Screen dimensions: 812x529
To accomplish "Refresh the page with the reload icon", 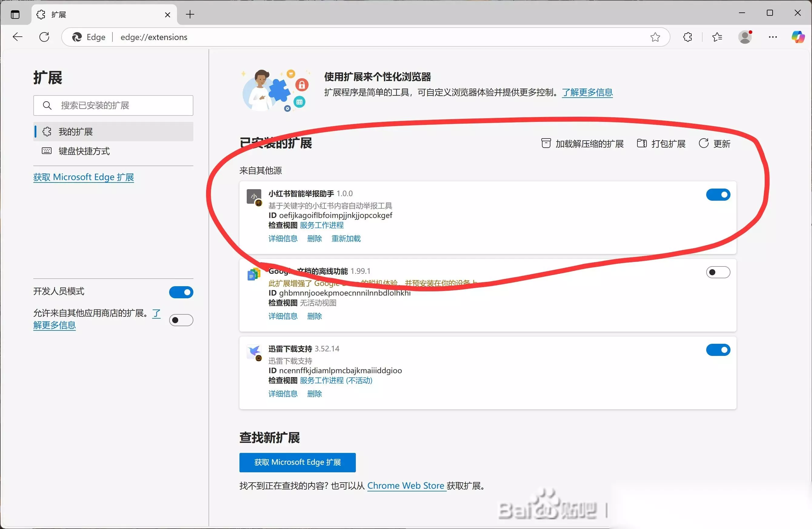I will pyautogui.click(x=44, y=37).
